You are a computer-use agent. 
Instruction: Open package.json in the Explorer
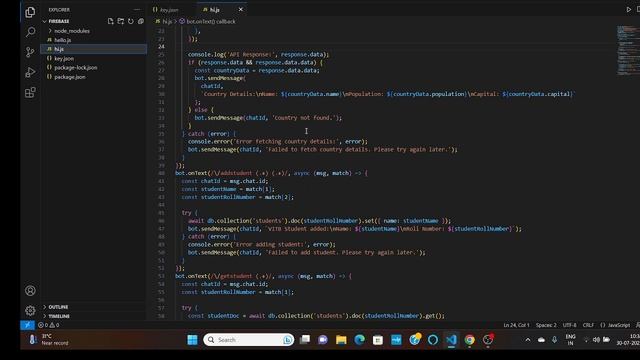[x=70, y=77]
